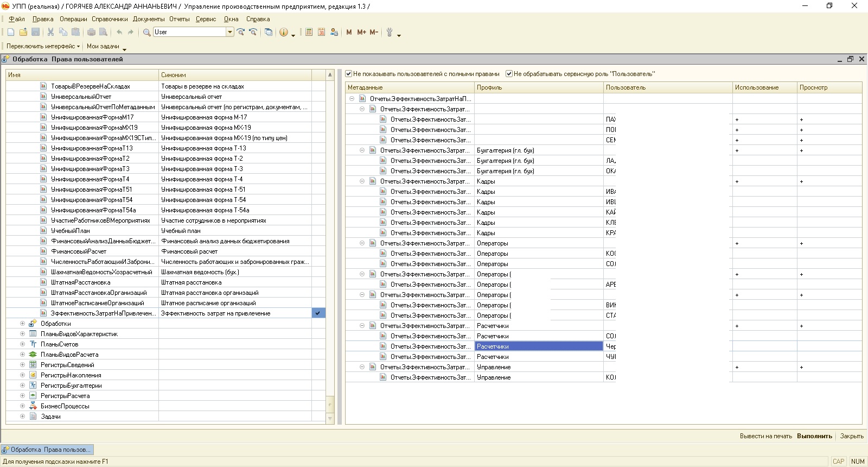Click the Open file icon in toolbar

[x=23, y=32]
